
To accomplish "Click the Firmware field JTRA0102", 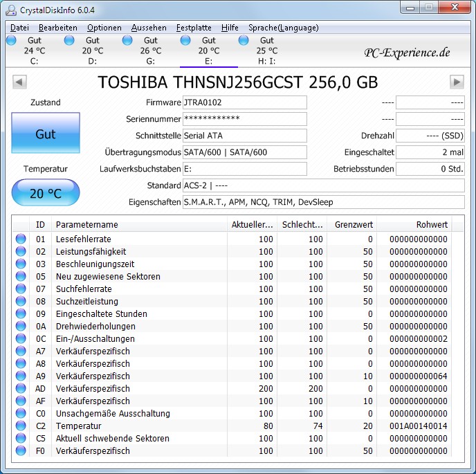I will (x=244, y=102).
